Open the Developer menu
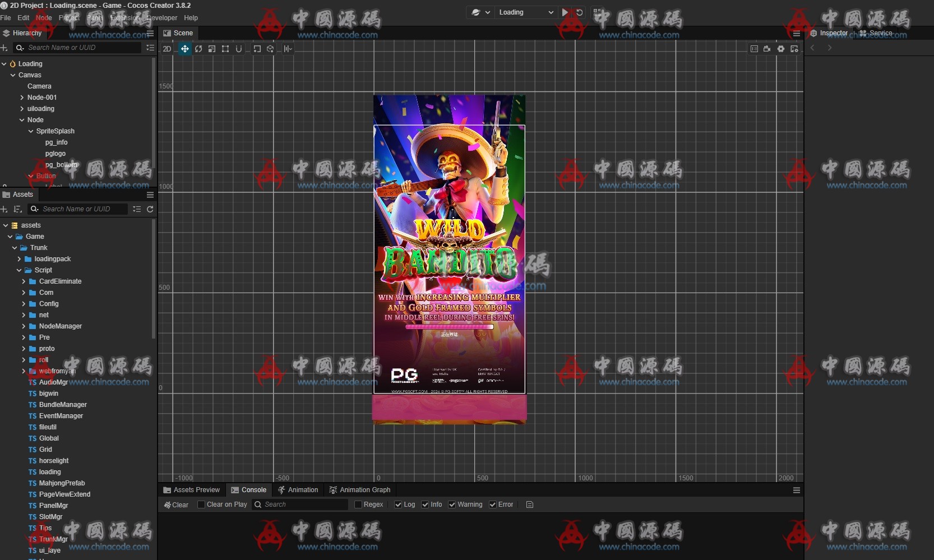The height and width of the screenshot is (560, 934). pyautogui.click(x=162, y=18)
